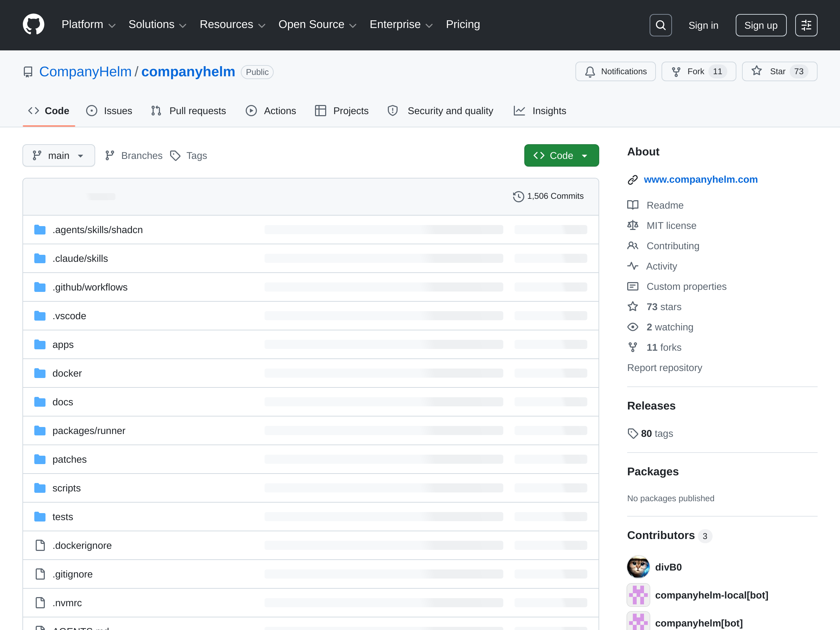
Task: Open the Pricing page
Action: tap(463, 25)
